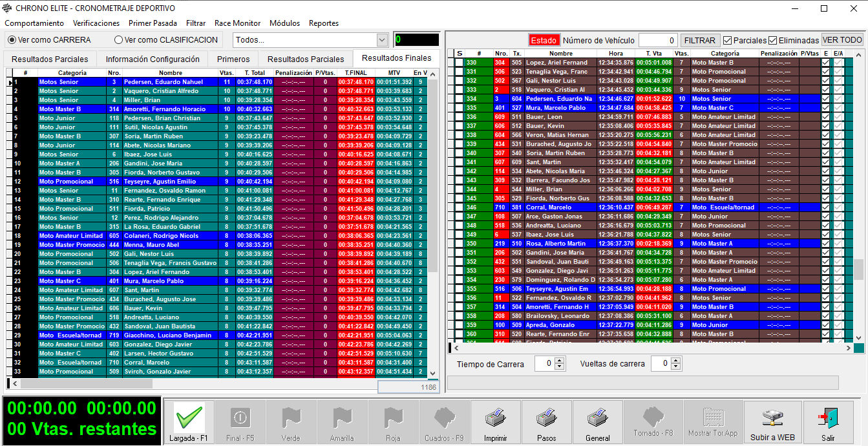Increase the Tiempo de Carrera spinner value
The width and height of the screenshot is (868, 446).
pyautogui.click(x=560, y=360)
